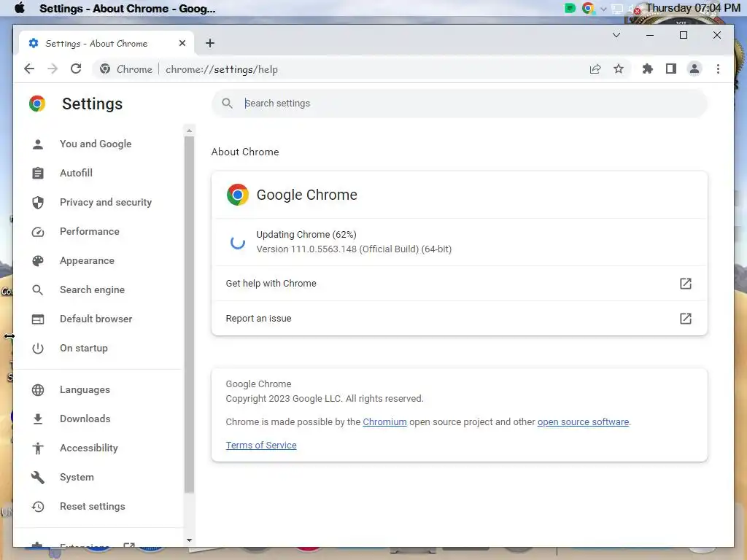Image resolution: width=747 pixels, height=560 pixels.
Task: Open Search engine settings
Action: (93, 290)
